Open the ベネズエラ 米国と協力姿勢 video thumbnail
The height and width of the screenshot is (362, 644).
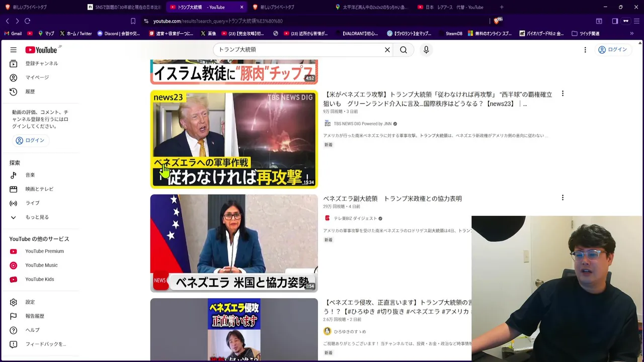(x=234, y=243)
